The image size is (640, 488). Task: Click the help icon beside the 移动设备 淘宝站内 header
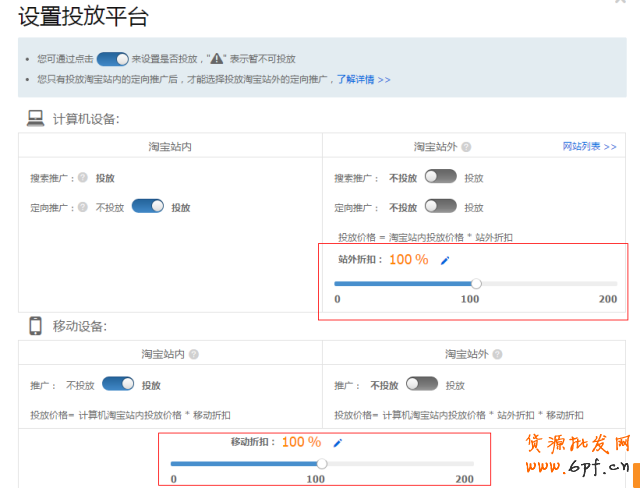tap(194, 354)
